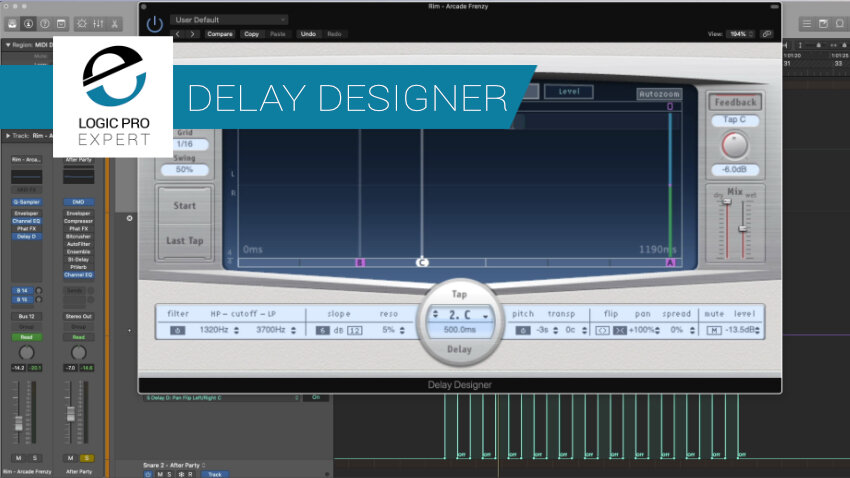
Task: Click the Compare button
Action: 220,34
